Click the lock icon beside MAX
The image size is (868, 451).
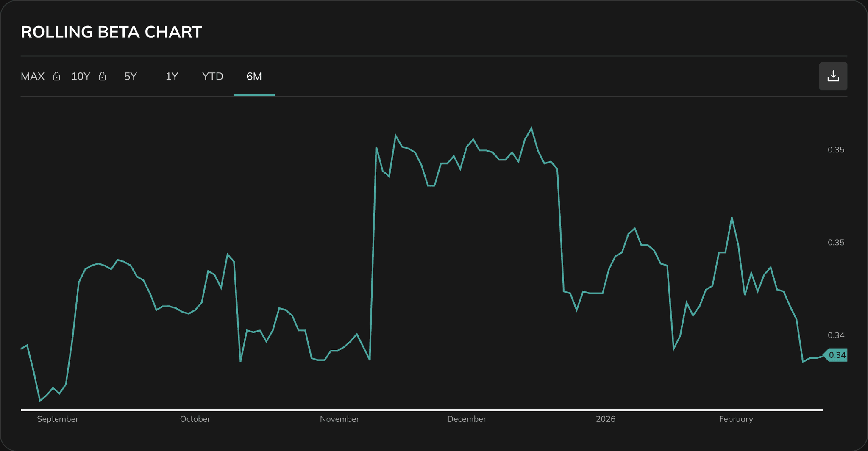tap(56, 77)
